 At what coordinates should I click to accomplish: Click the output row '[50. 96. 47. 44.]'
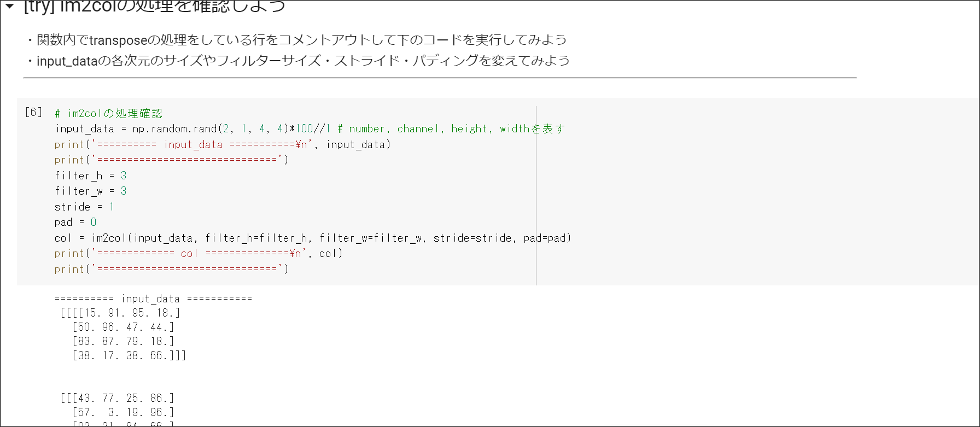coord(123,327)
